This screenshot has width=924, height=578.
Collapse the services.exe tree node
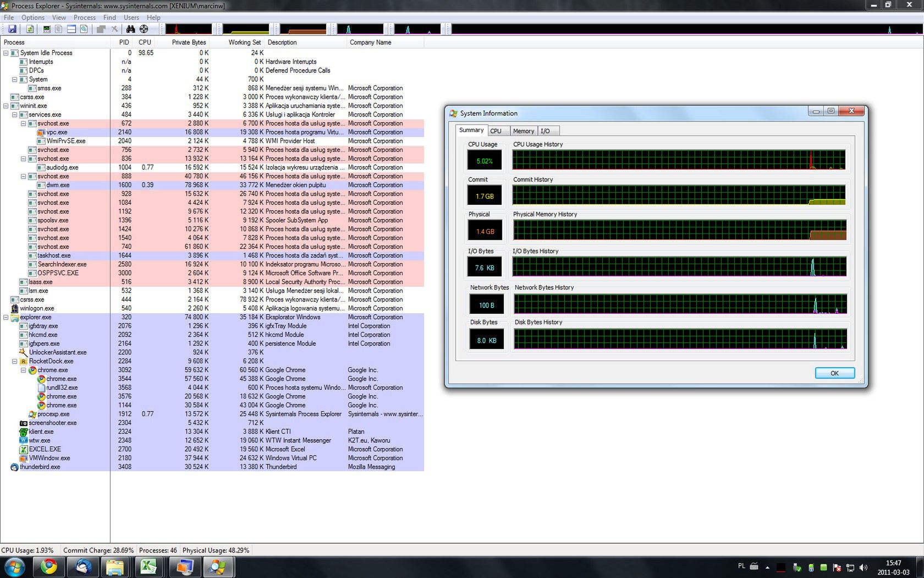coord(15,114)
